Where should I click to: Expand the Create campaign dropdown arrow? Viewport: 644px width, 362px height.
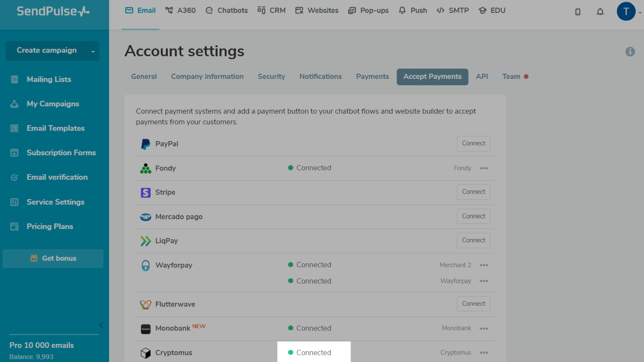(93, 51)
